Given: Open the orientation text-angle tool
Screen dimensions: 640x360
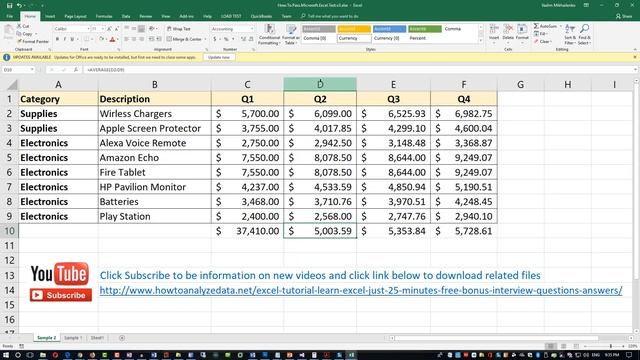Looking at the screenshot, I should pyautogui.click(x=152, y=29).
